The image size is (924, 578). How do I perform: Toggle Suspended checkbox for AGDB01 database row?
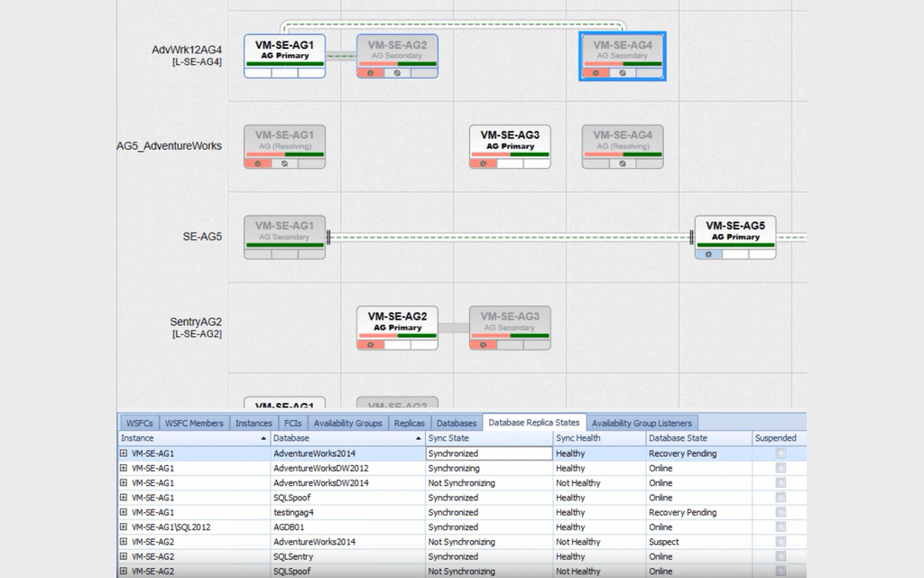[781, 527]
